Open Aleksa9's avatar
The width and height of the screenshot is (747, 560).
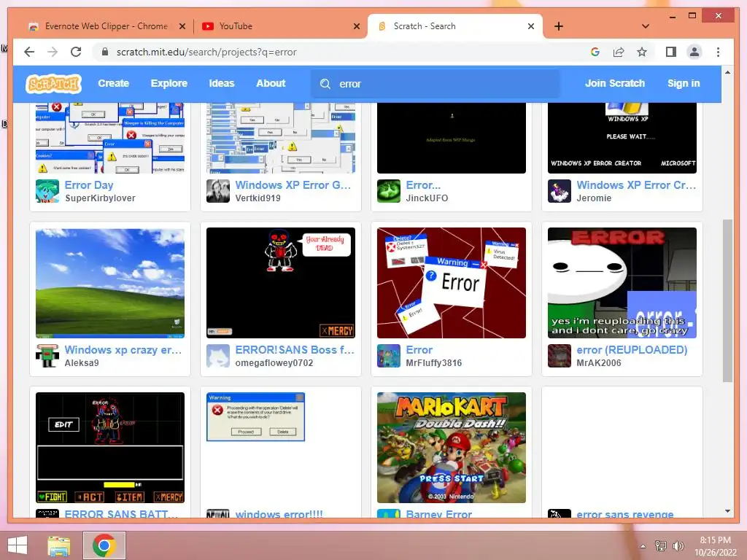pyautogui.click(x=47, y=356)
